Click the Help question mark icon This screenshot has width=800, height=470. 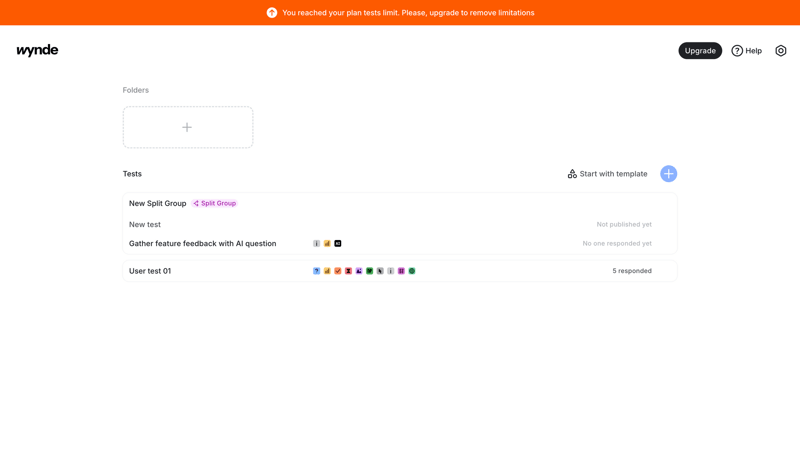(737, 51)
